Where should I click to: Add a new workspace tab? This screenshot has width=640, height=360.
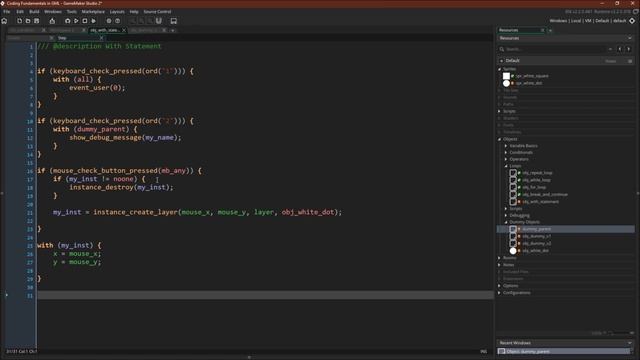[x=173, y=30]
